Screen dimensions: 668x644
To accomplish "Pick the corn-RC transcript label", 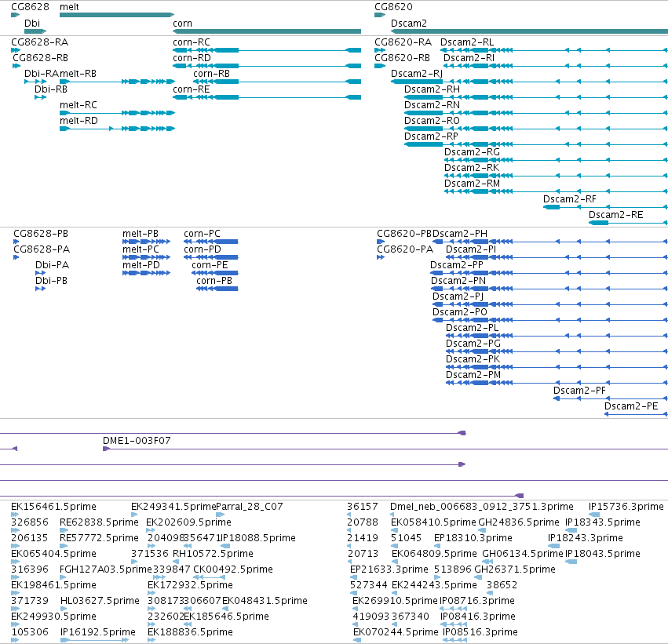I will pos(192,42).
